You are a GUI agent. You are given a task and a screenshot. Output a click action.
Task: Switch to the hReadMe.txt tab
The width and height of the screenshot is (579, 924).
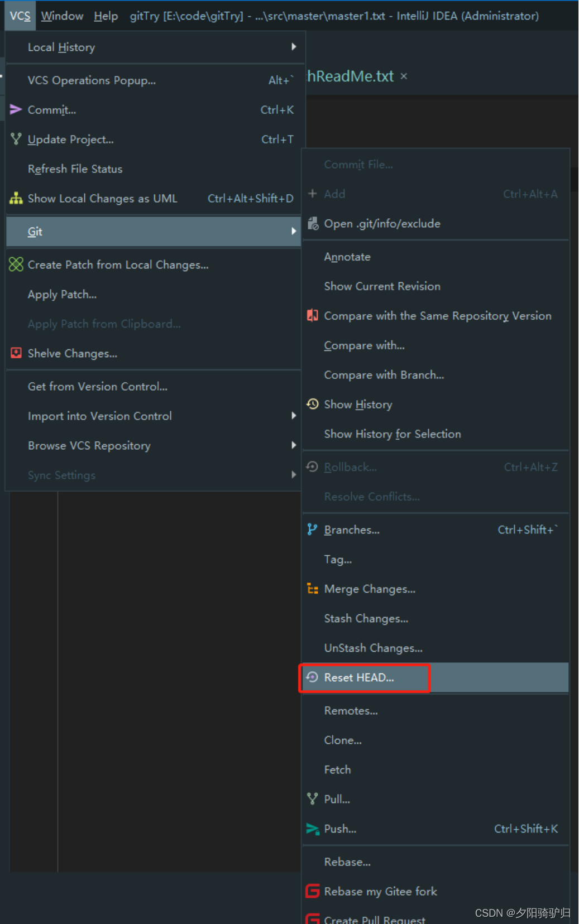pos(351,76)
